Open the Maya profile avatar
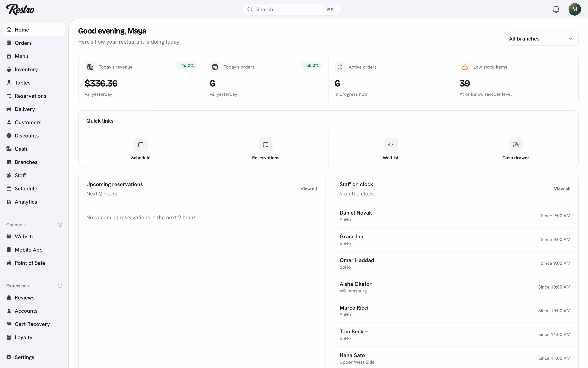The image size is (588, 368). 574,9
